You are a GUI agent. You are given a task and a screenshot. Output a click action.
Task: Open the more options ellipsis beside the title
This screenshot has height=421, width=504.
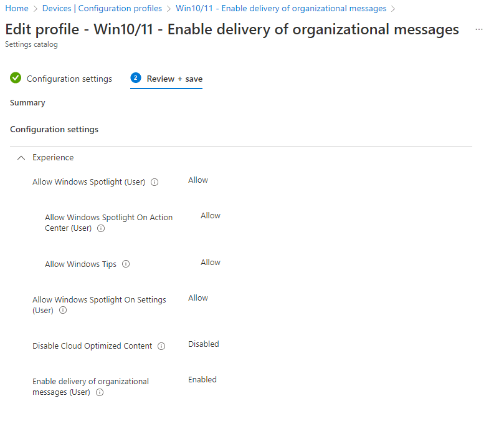click(478, 30)
